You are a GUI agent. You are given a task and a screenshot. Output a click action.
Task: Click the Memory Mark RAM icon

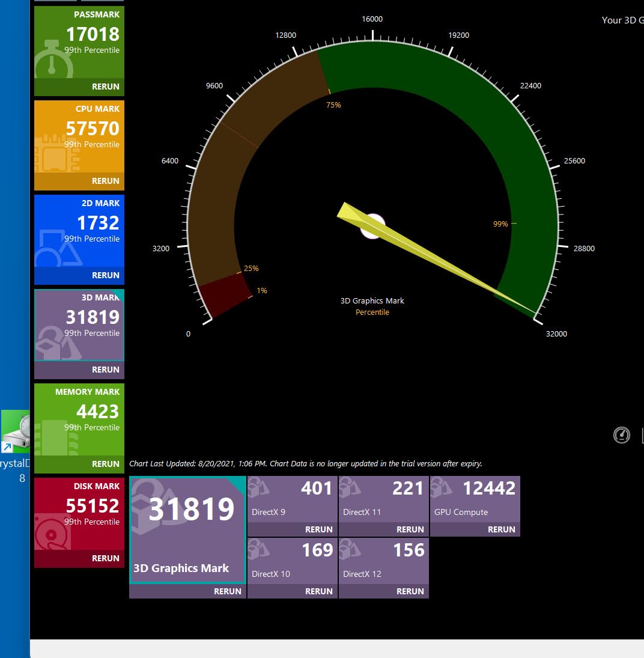point(55,439)
